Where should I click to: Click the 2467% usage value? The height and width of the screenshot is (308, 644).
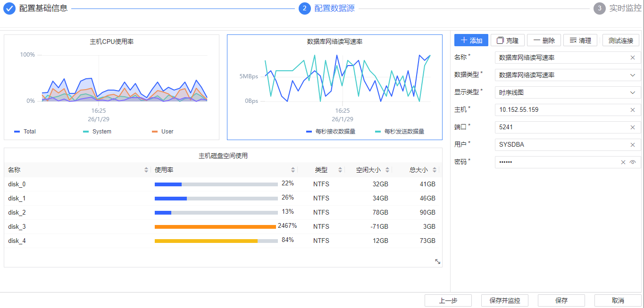tap(287, 226)
